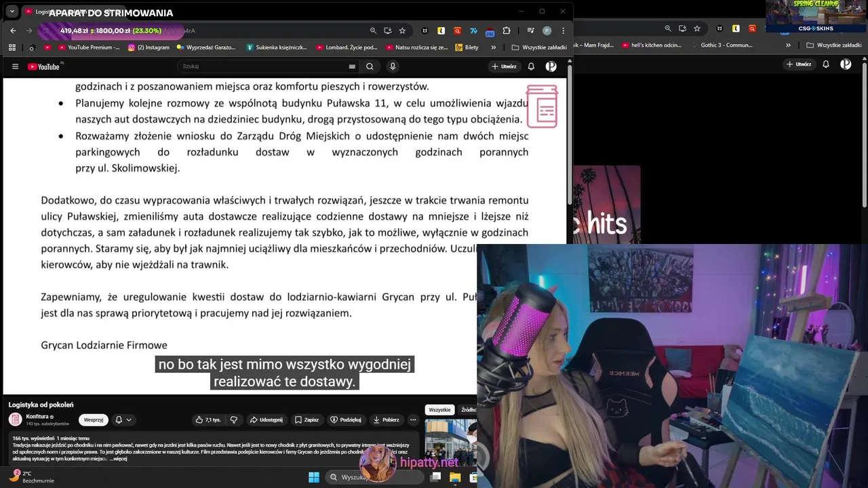The height and width of the screenshot is (488, 868).
Task: Open the Sukienka księżniczk... bookmark
Action: [x=277, y=47]
